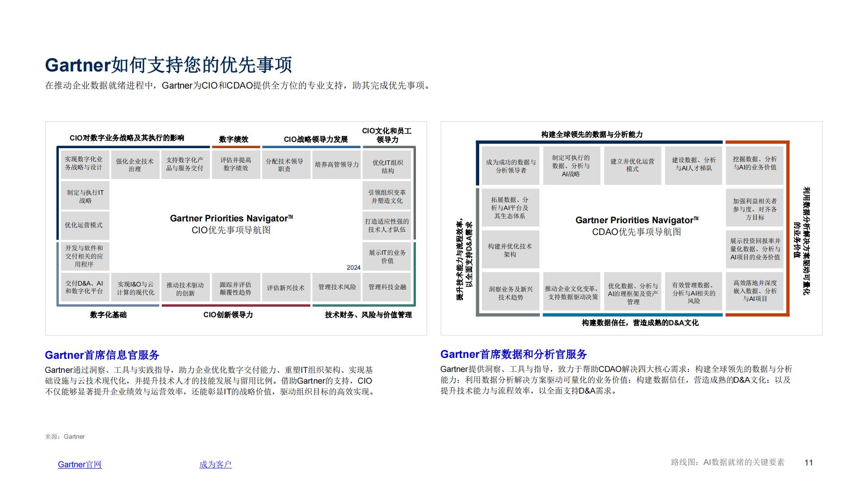Click the 洞察业务及新兴技术趋势 cell
Viewport: 868px width, 488px height.
tap(510, 291)
